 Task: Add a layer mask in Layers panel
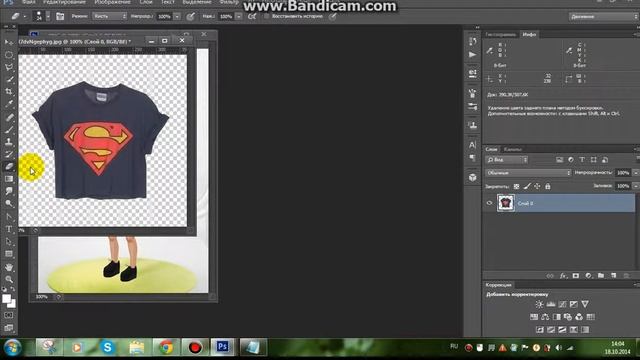coord(576,276)
